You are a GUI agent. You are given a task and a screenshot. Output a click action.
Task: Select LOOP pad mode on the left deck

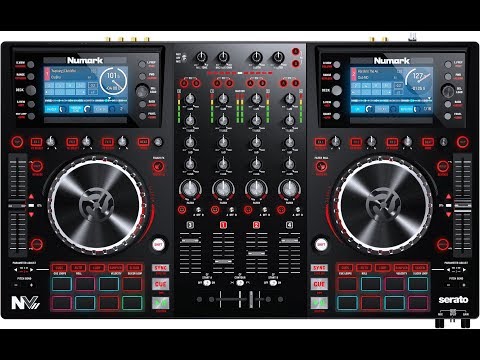tap(97, 268)
